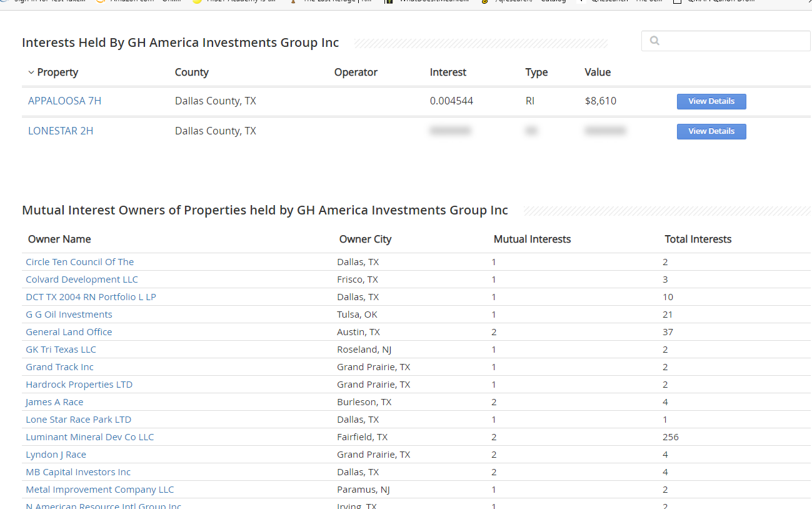Click Roseland, NJ city cell

coord(364,349)
